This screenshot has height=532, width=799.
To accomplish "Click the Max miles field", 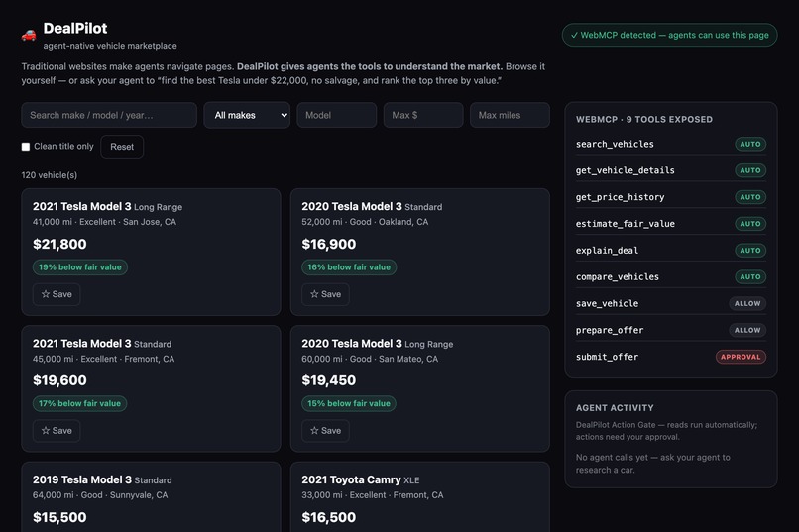I will [x=510, y=115].
